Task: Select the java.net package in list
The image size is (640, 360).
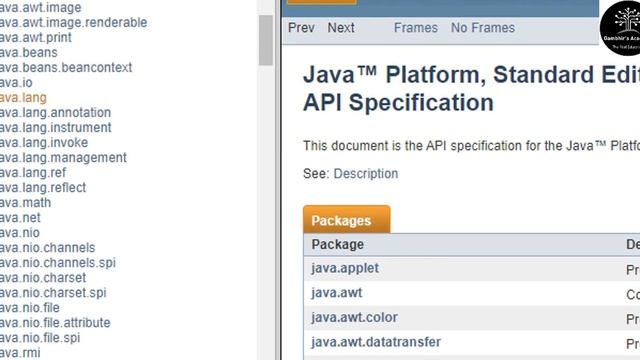Action: [20, 218]
